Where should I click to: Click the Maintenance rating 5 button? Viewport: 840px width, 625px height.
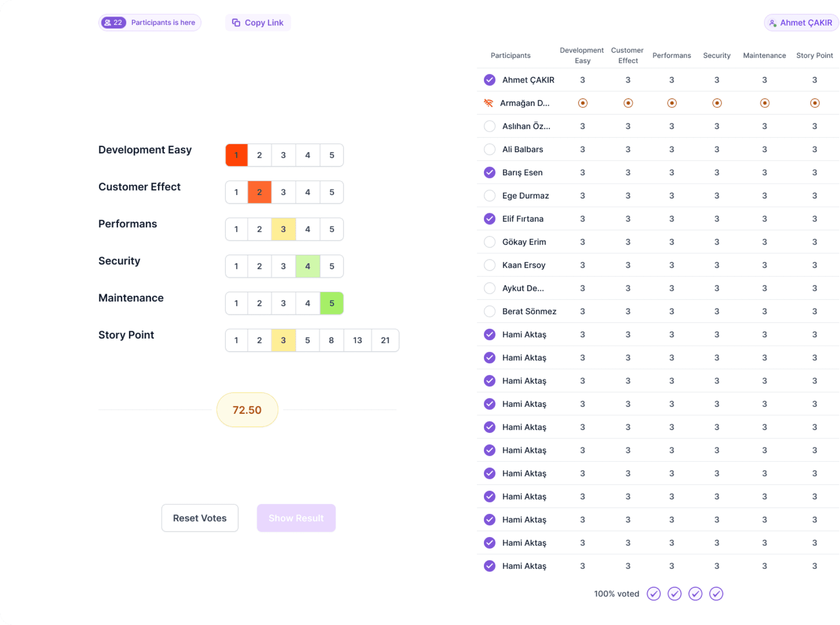(x=332, y=303)
